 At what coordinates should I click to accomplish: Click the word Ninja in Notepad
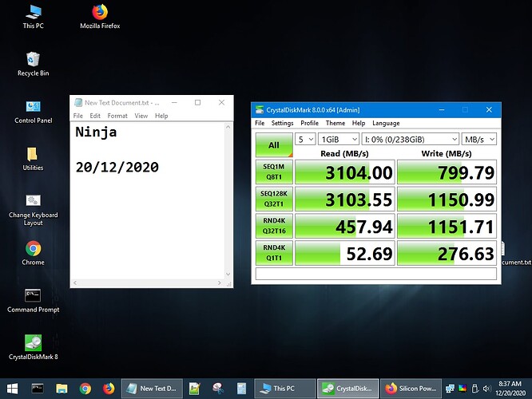click(x=96, y=132)
